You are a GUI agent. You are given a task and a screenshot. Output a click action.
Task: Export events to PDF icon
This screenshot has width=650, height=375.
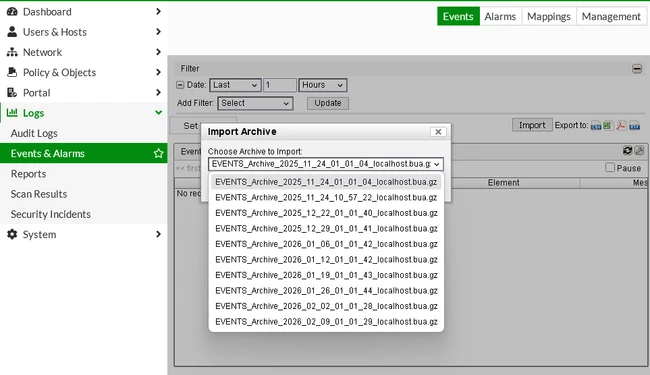coord(621,126)
